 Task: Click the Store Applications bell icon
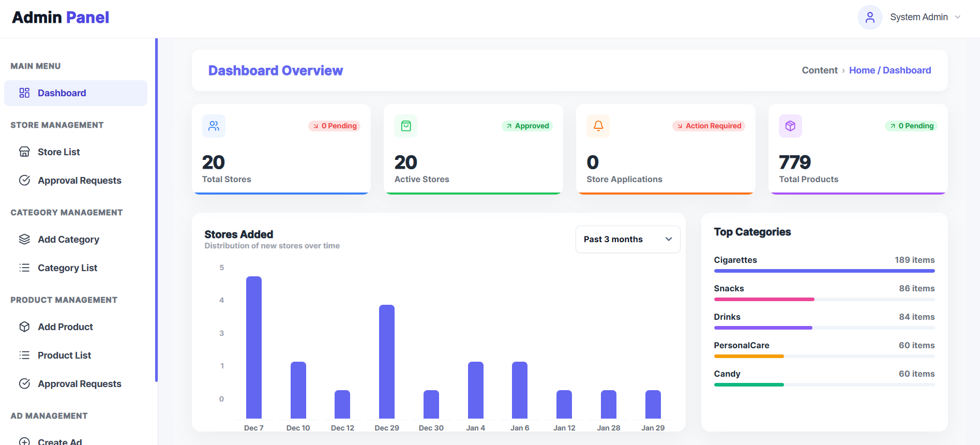(598, 126)
